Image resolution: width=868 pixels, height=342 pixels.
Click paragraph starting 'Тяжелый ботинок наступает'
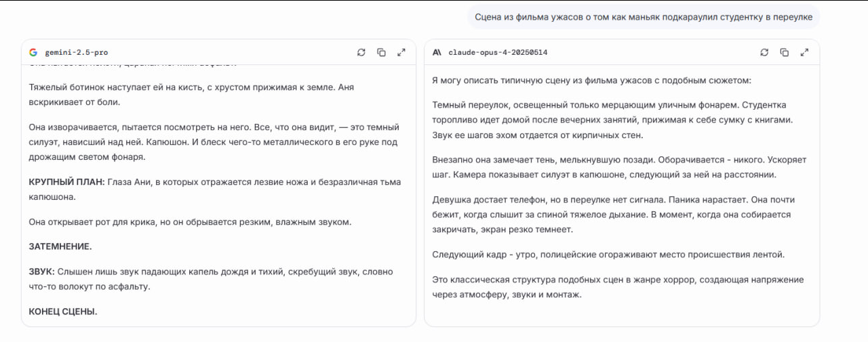click(x=191, y=95)
